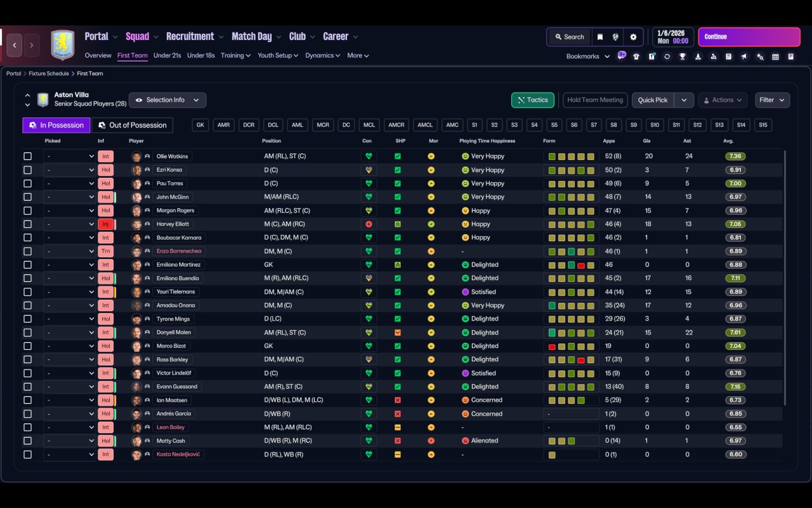Open the shirt squad shortcut icon
This screenshot has height=508, width=812.
636,57
